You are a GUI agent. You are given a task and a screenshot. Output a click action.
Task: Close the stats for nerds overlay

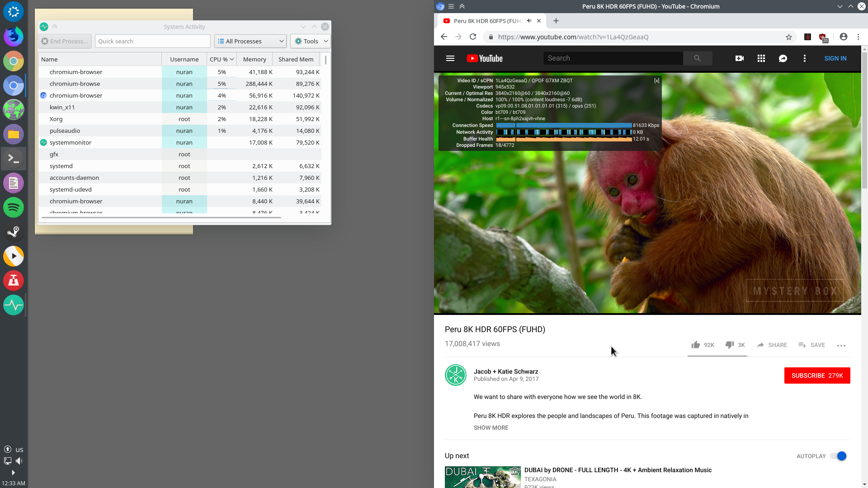tap(656, 81)
